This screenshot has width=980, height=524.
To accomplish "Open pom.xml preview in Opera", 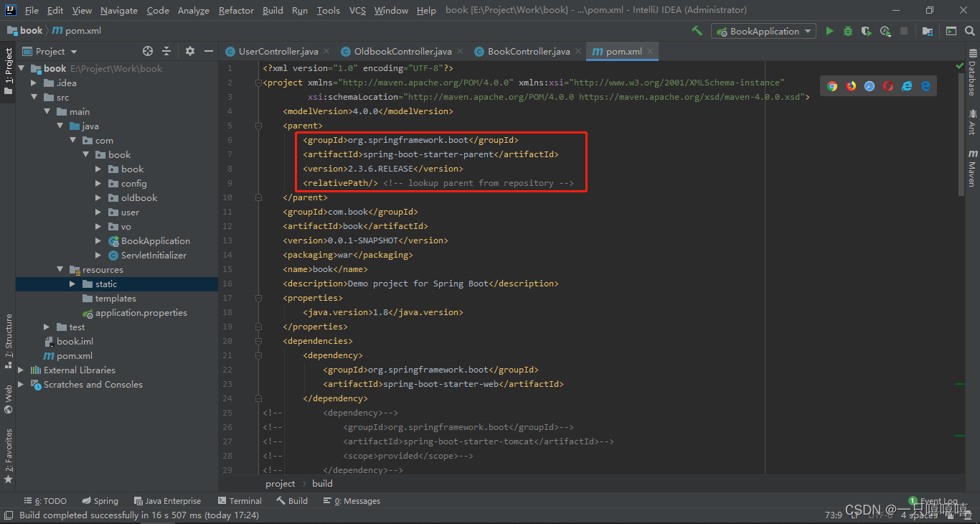I will pyautogui.click(x=888, y=86).
